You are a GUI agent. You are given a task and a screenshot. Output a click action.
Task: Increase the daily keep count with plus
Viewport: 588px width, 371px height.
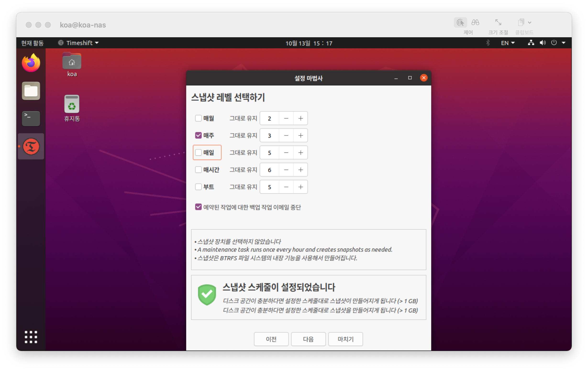click(x=300, y=153)
